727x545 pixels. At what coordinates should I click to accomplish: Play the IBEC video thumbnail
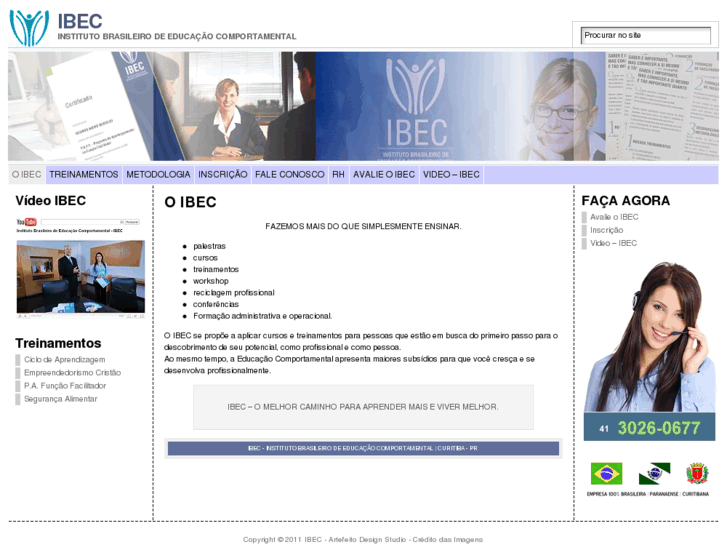pos(81,276)
